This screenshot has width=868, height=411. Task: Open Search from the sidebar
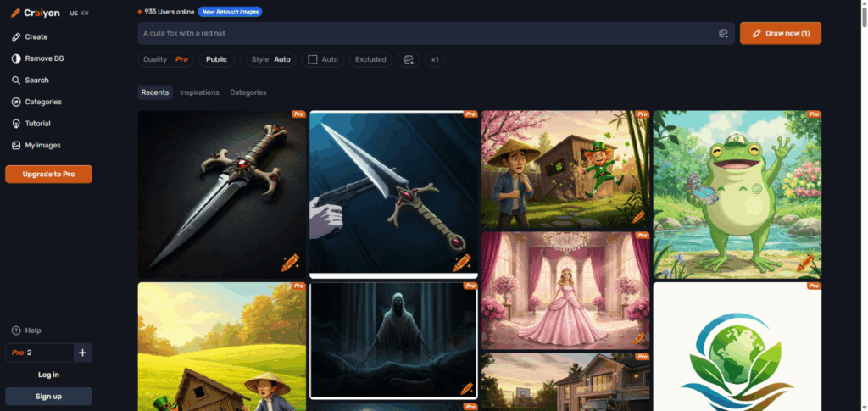coord(36,81)
